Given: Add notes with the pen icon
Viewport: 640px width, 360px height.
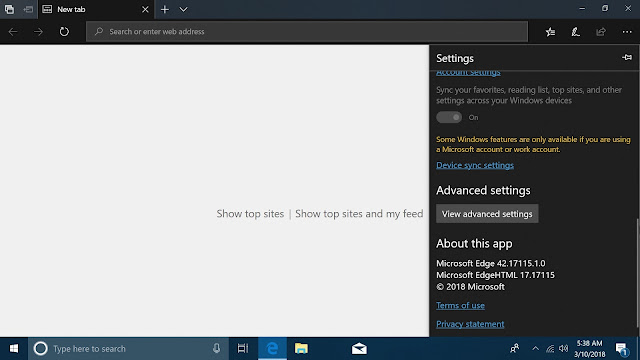Looking at the screenshot, I should pos(576,31).
